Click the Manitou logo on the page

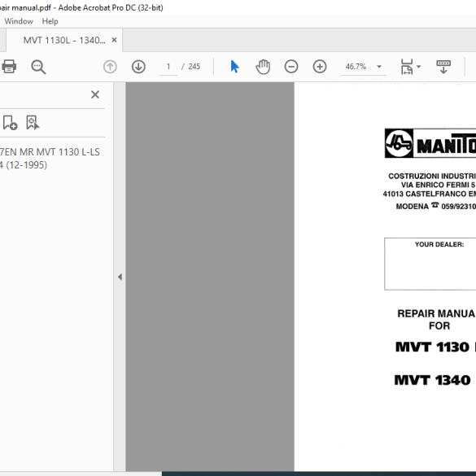tap(430, 143)
